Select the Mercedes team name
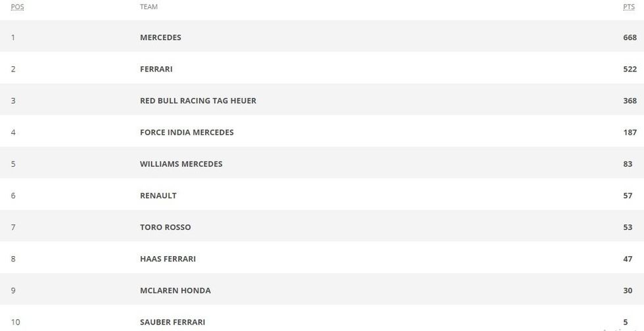 160,37
